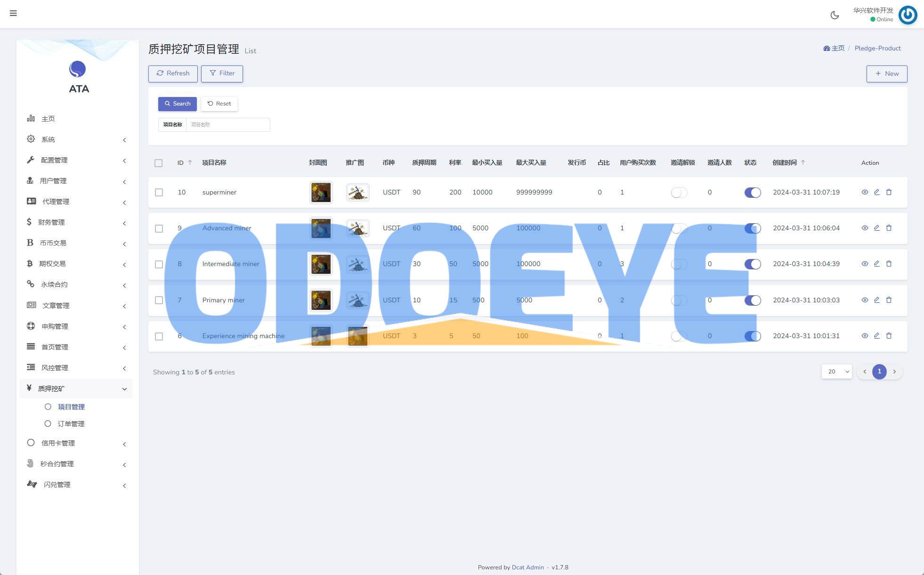Click the New button
Viewport: 924px width, 575px height.
point(886,73)
